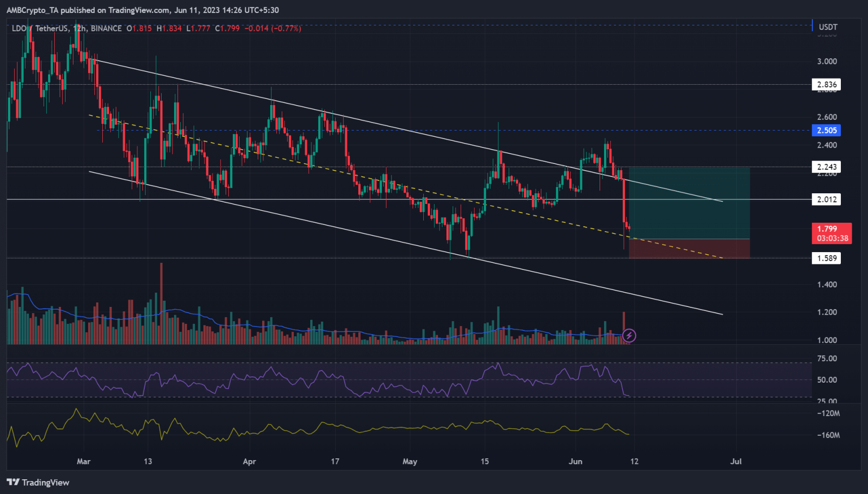Click the USDT currency label on price axis
868x494 pixels.
pos(828,27)
